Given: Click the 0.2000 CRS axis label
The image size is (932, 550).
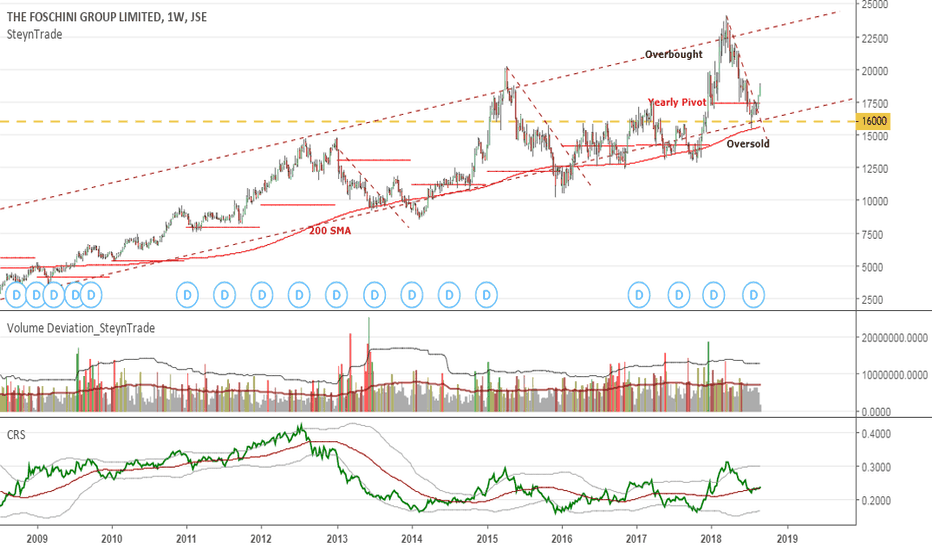Looking at the screenshot, I should point(876,501).
